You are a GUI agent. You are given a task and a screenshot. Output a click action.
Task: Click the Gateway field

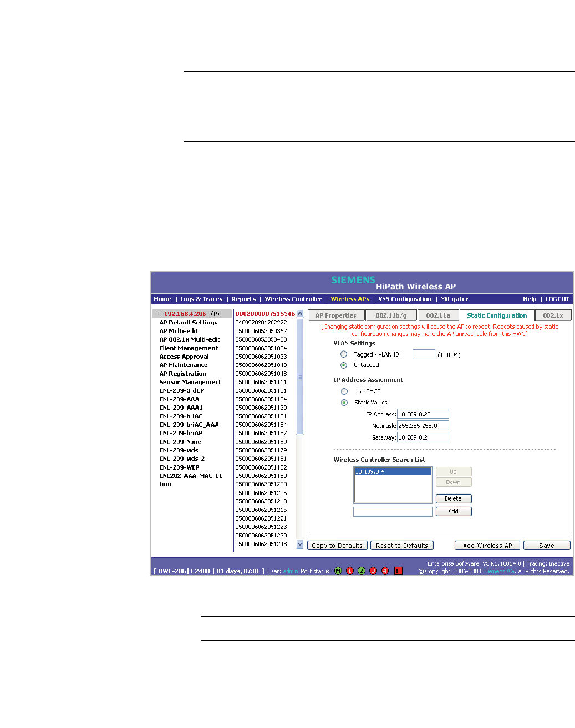coord(423,437)
